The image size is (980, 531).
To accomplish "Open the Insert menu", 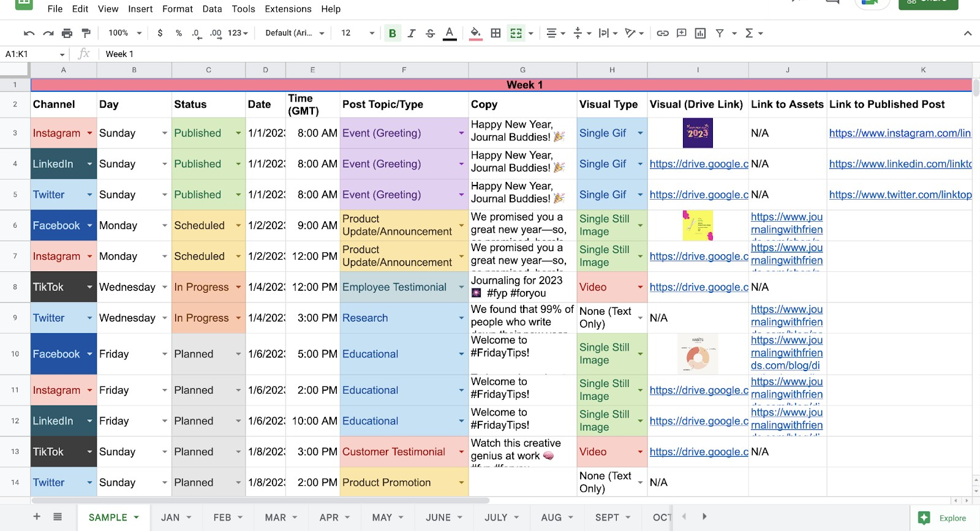I will [x=140, y=9].
